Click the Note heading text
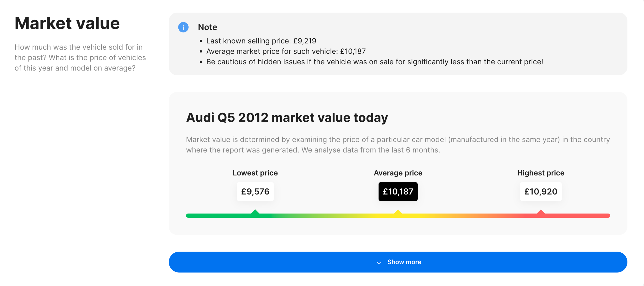 coord(207,27)
